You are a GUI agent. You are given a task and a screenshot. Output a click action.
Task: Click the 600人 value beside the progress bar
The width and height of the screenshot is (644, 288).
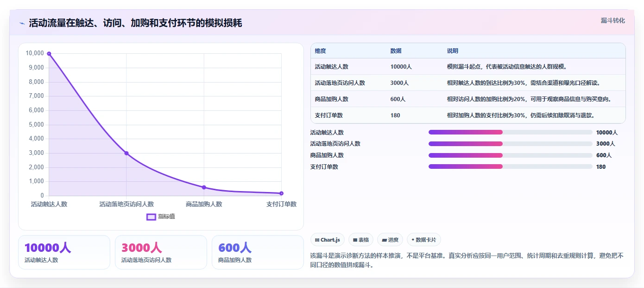(x=604, y=155)
